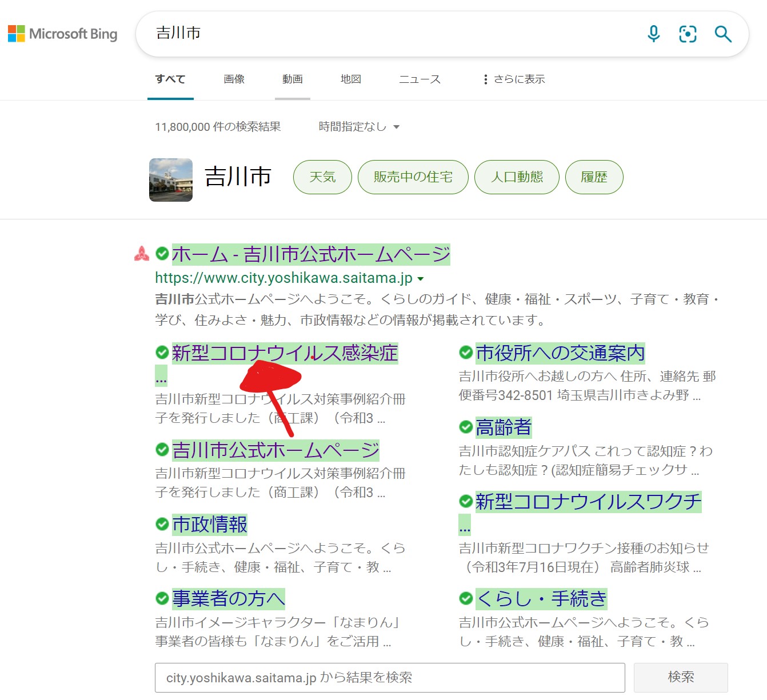Click the 販売中の住宅 chip

[413, 177]
